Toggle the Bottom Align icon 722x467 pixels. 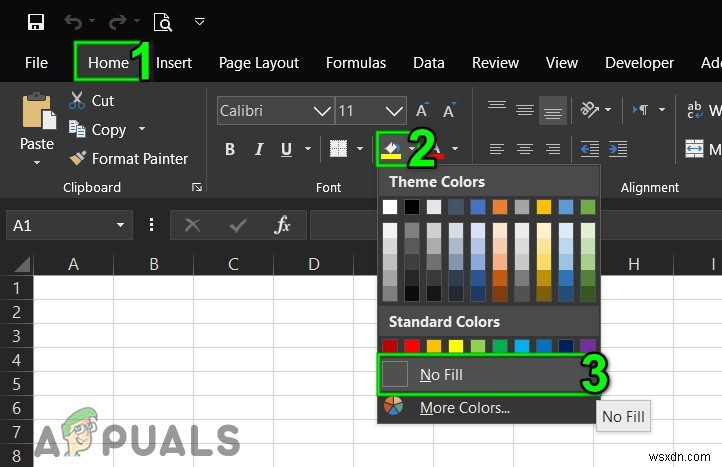(x=553, y=111)
